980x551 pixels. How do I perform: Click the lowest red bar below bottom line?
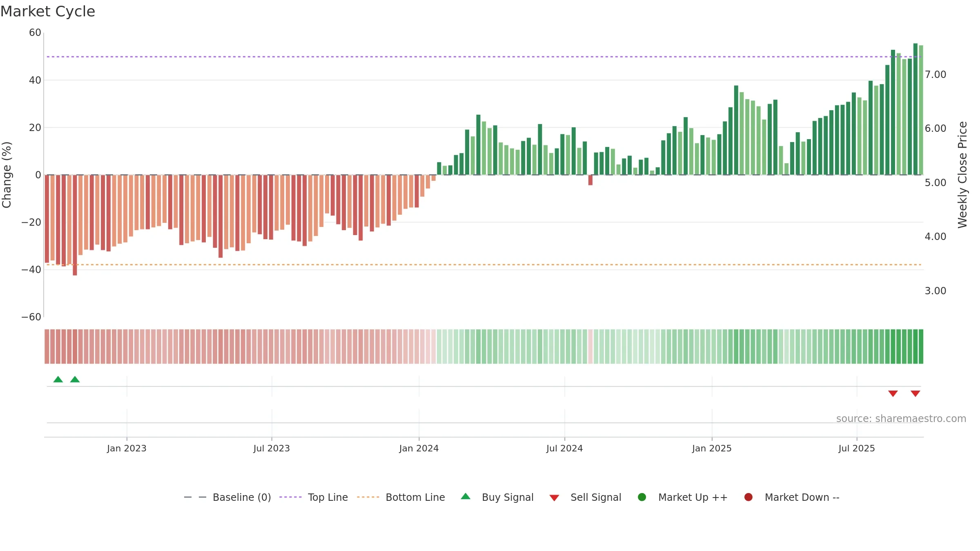75,225
